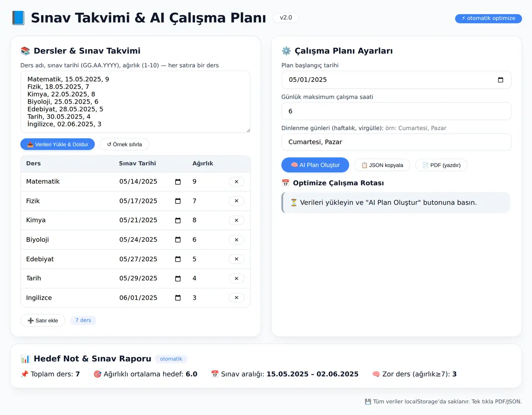This screenshot has width=532, height=415.
Task: Click the otomatik badge near Hedef Not
Action: pyautogui.click(x=171, y=359)
